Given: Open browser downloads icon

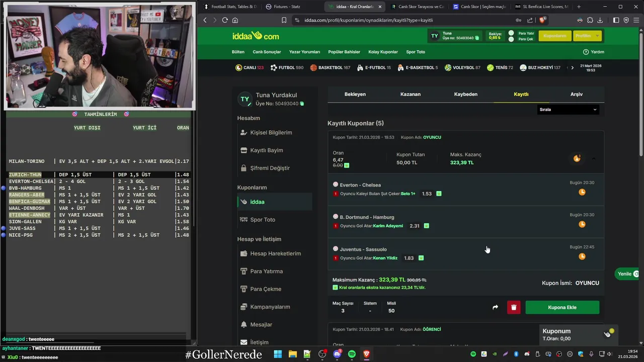Looking at the screenshot, I should (x=601, y=20).
